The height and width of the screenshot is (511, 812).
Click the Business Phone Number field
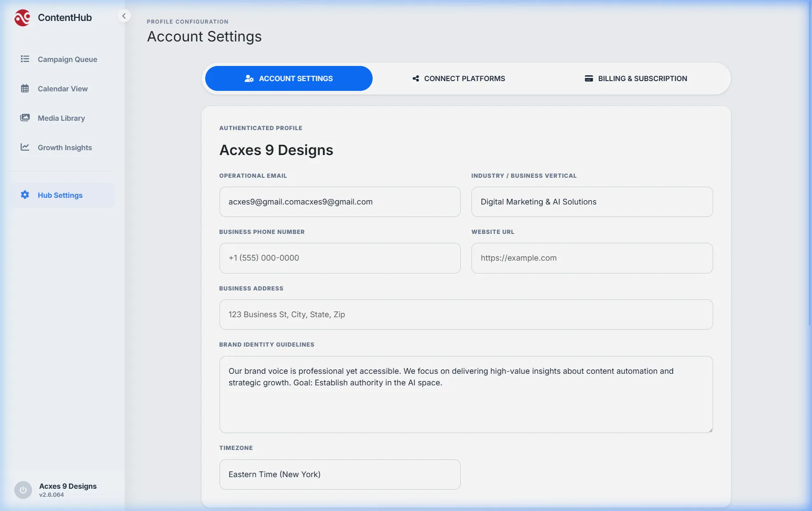coord(340,258)
